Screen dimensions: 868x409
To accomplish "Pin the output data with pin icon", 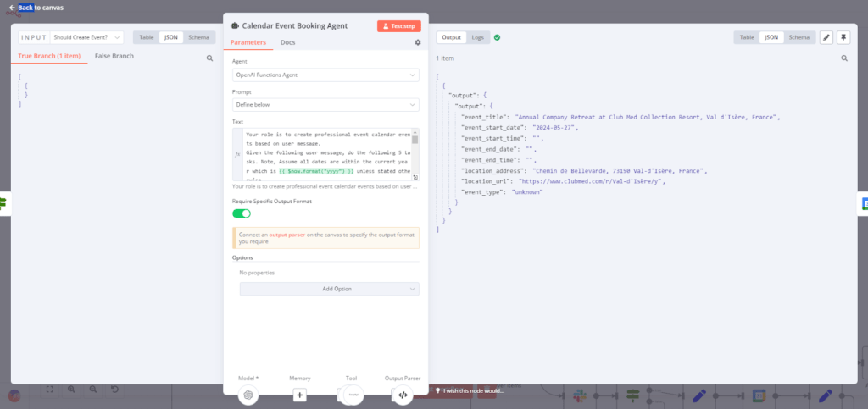I will coord(843,37).
